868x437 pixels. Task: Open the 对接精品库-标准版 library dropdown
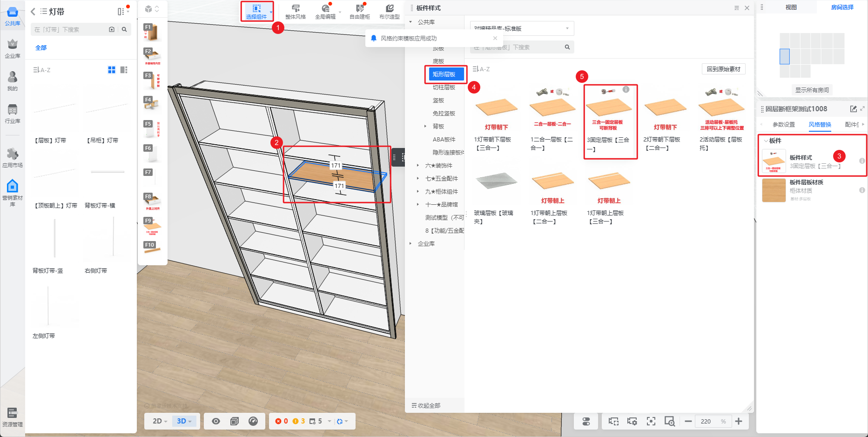[x=522, y=28]
